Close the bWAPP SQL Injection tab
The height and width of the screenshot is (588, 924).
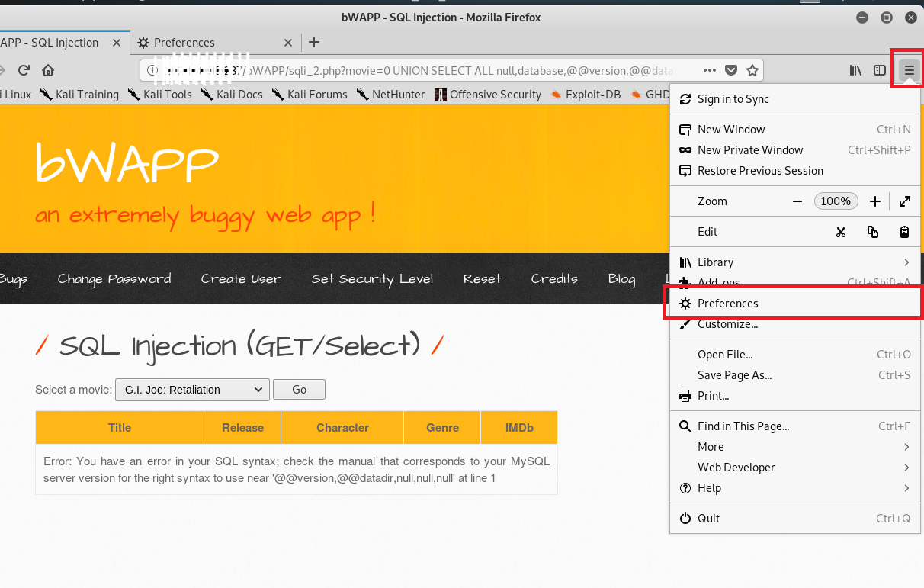point(117,43)
